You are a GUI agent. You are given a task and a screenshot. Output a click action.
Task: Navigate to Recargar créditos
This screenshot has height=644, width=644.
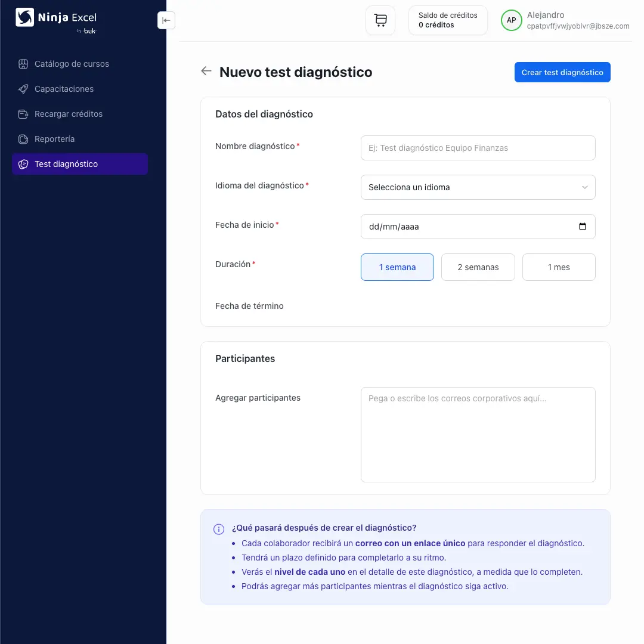pyautogui.click(x=80, y=114)
